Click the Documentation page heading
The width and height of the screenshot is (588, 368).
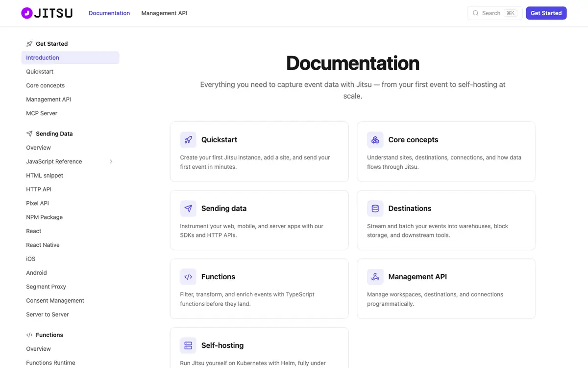tap(353, 63)
